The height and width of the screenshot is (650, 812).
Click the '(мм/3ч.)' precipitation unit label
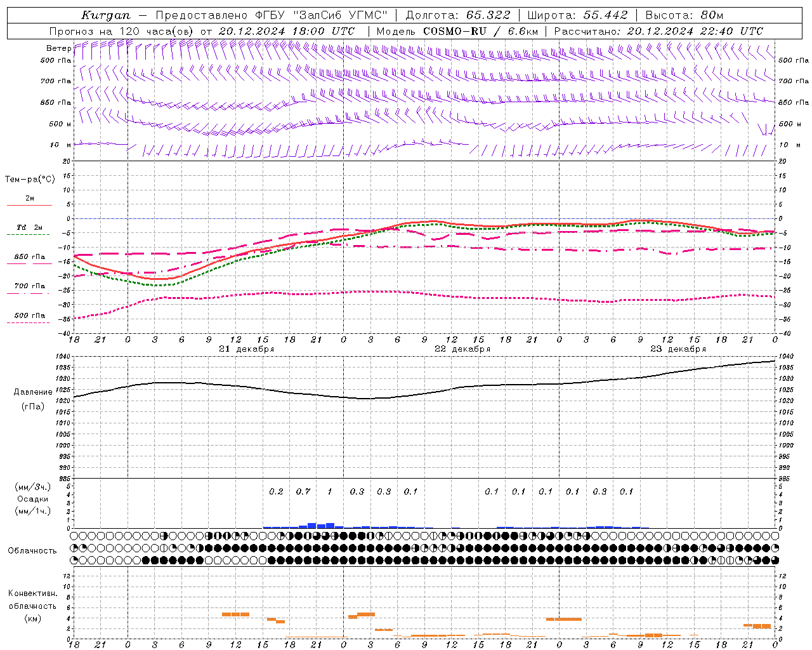33,487
